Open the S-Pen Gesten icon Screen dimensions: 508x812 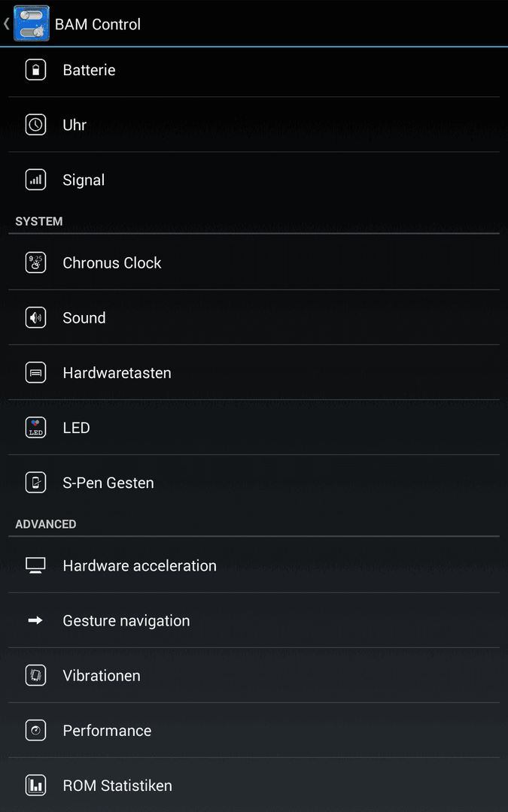(x=36, y=482)
